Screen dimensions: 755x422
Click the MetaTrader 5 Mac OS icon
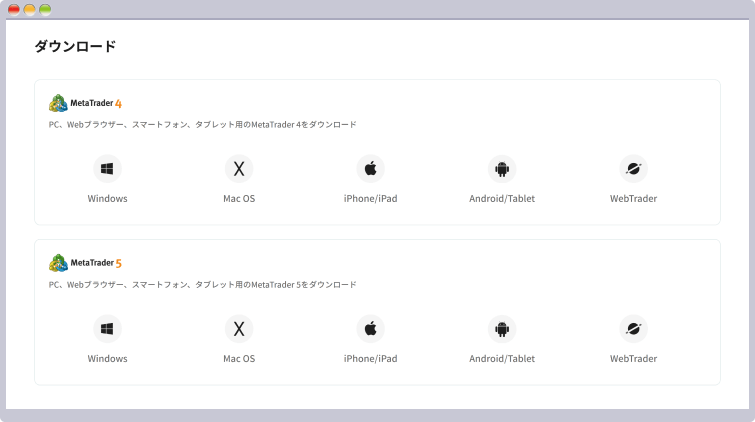point(239,328)
